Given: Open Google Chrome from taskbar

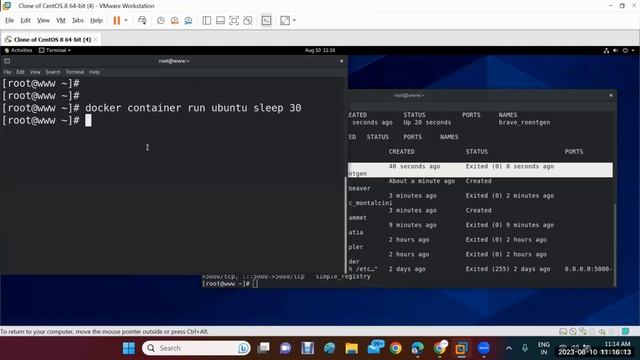Looking at the screenshot, I should pyautogui.click(x=396, y=348).
